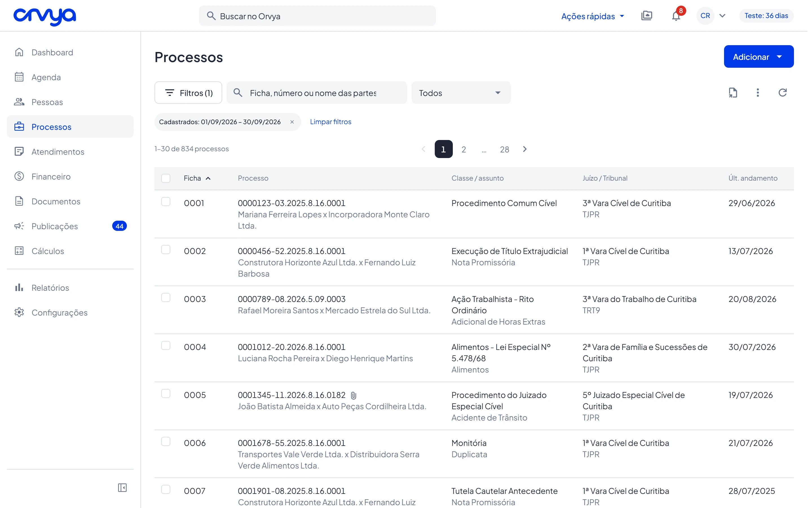Screen dimensions: 812x508
Task: Open the notifications bell
Action: (676, 16)
